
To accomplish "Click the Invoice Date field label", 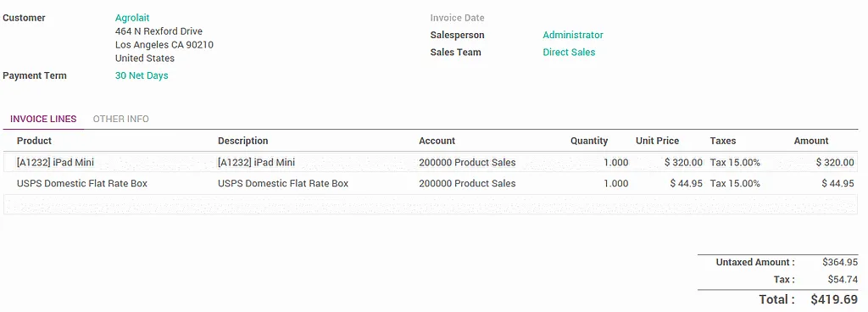I will (x=457, y=18).
